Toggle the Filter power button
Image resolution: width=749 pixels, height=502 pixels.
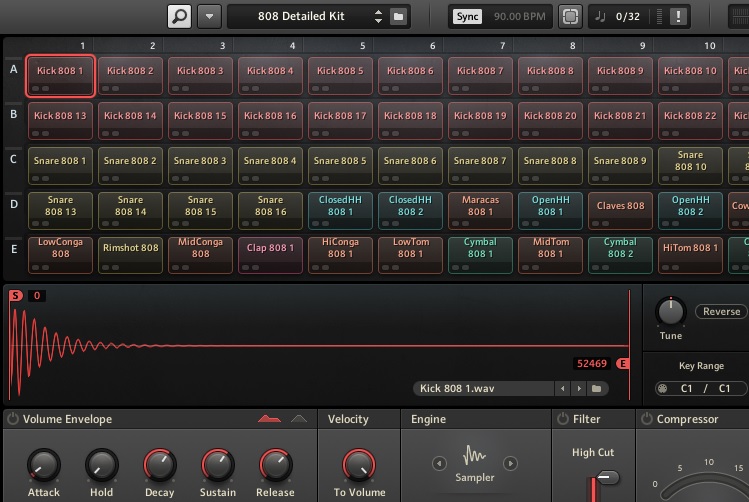point(563,419)
